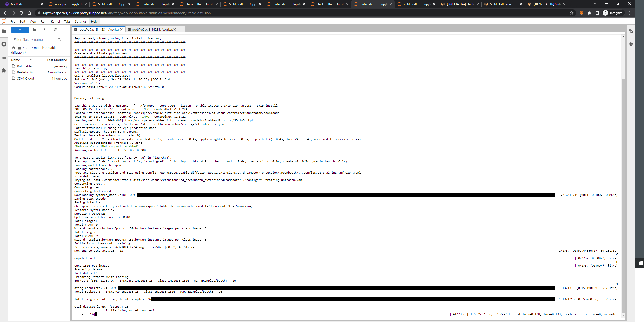
Task: Go to home directory in breadcrumb
Action: click(x=13, y=48)
